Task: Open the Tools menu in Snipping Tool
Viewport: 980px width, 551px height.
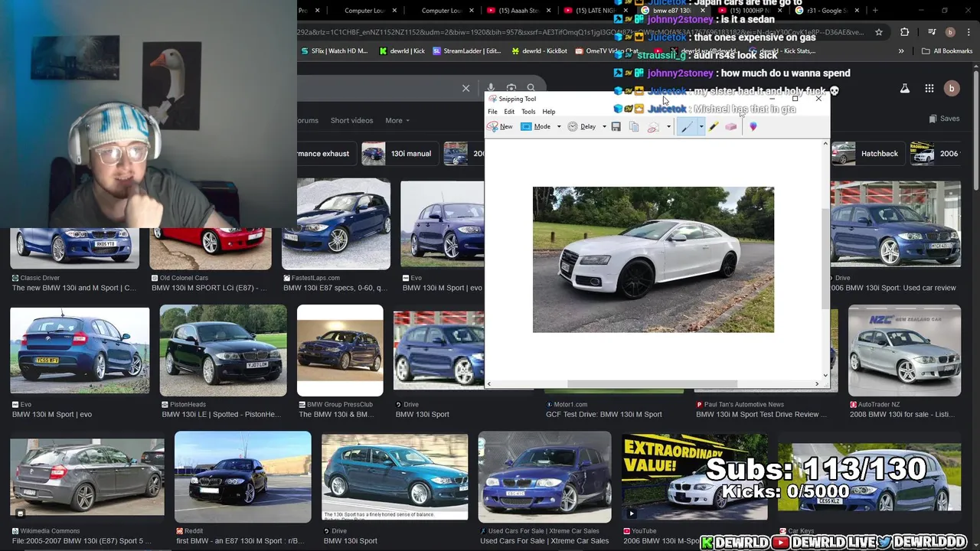Action: pyautogui.click(x=528, y=112)
